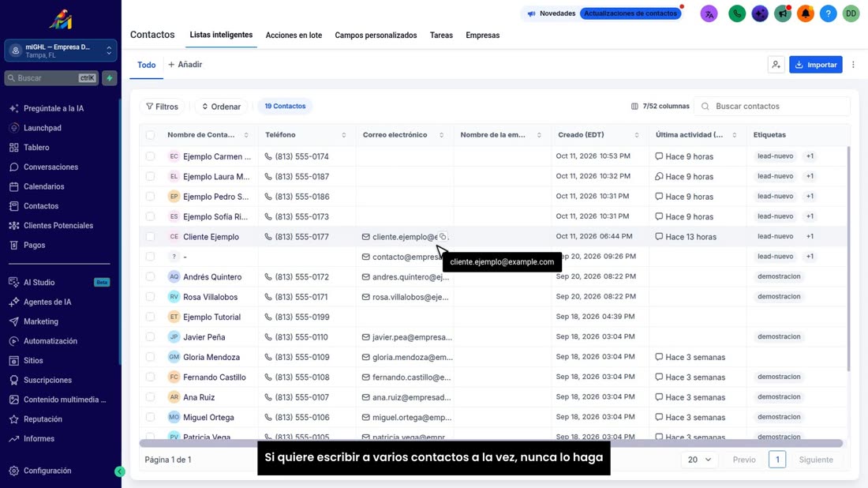This screenshot has width=868, height=488.
Task: Click the vertical table scrollbar
Action: 847,258
